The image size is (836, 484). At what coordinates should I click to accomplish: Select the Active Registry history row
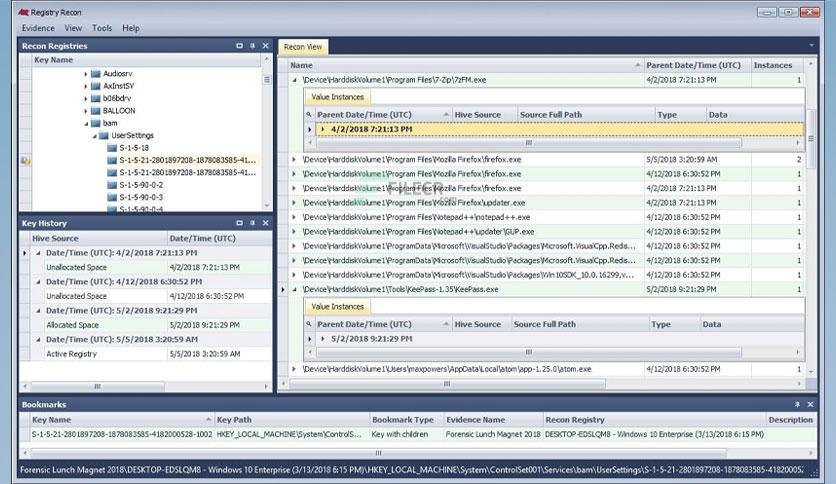(x=151, y=354)
